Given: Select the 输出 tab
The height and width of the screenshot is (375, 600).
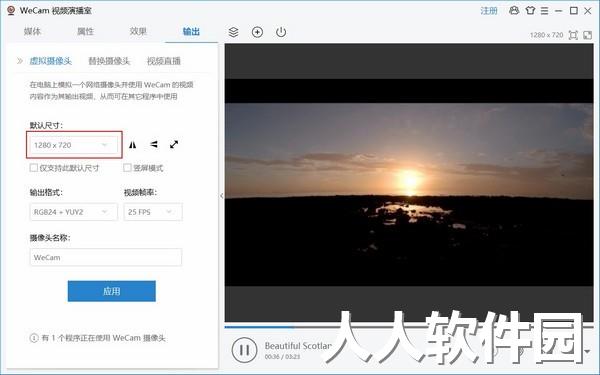Looking at the screenshot, I should [x=191, y=31].
